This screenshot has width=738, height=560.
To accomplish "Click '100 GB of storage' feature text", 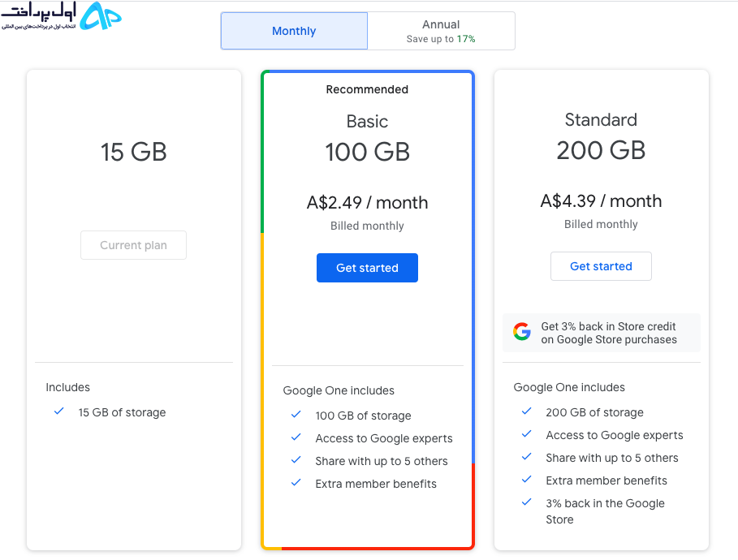I will click(364, 416).
